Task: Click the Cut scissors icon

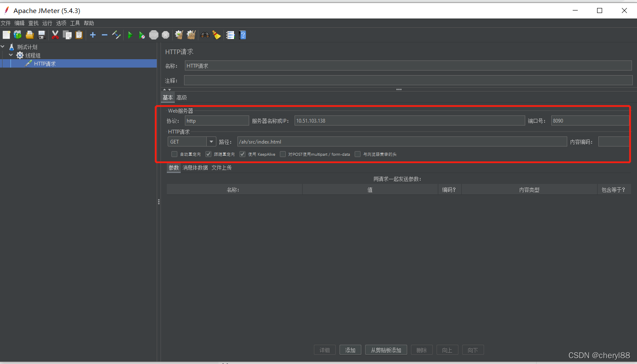Action: (x=55, y=35)
